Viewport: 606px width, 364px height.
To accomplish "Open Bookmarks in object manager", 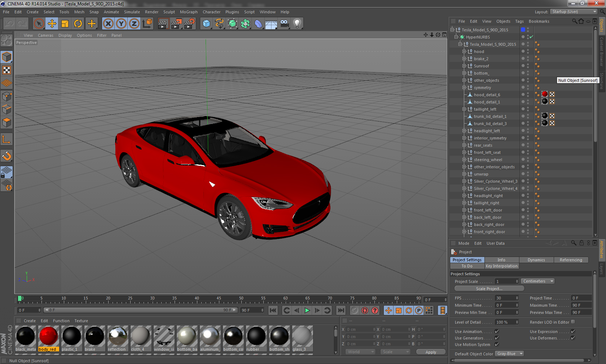I will pyautogui.click(x=539, y=21).
